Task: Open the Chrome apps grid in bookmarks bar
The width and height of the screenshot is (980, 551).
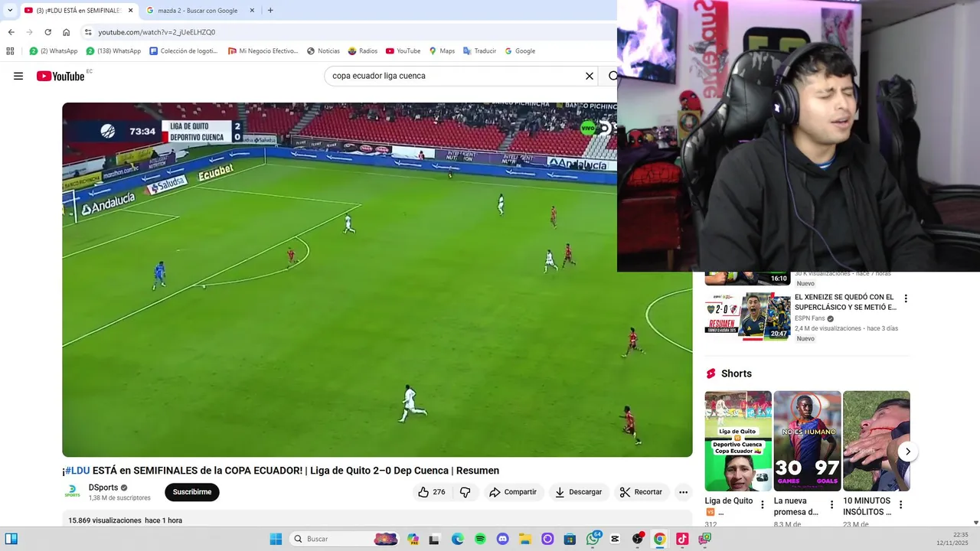Action: point(10,51)
